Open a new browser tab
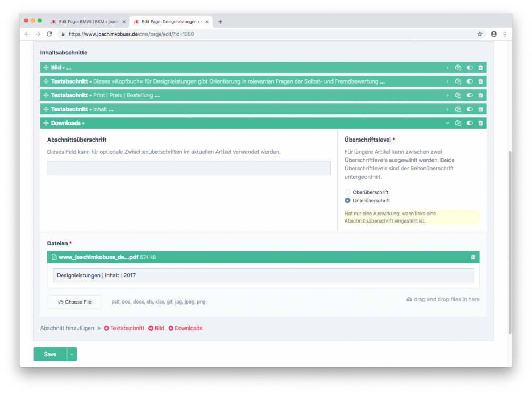This screenshot has height=393, width=532. 220,22
